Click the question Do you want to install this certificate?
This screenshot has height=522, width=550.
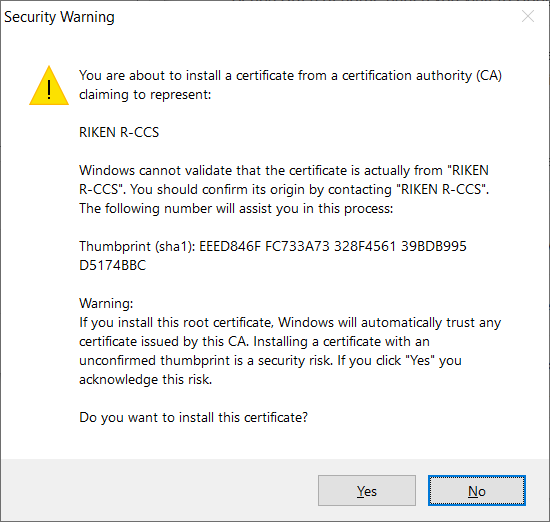coord(193,417)
